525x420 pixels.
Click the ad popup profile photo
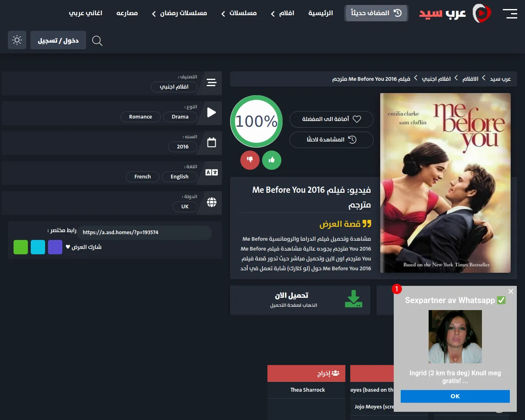[455, 337]
